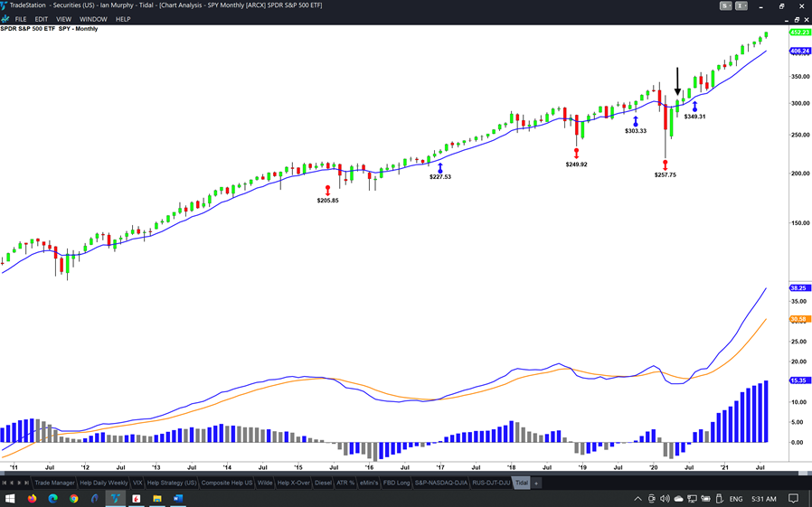Click the TradeStation logo icon in menu bar

point(5,19)
